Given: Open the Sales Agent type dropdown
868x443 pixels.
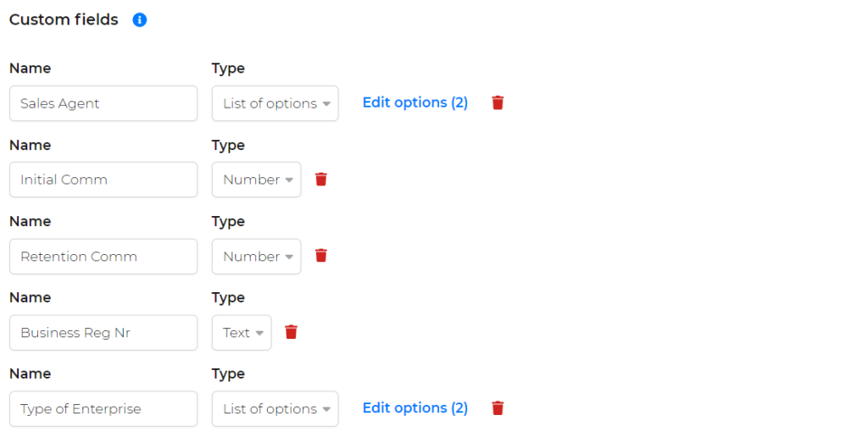Looking at the screenshot, I should (275, 103).
